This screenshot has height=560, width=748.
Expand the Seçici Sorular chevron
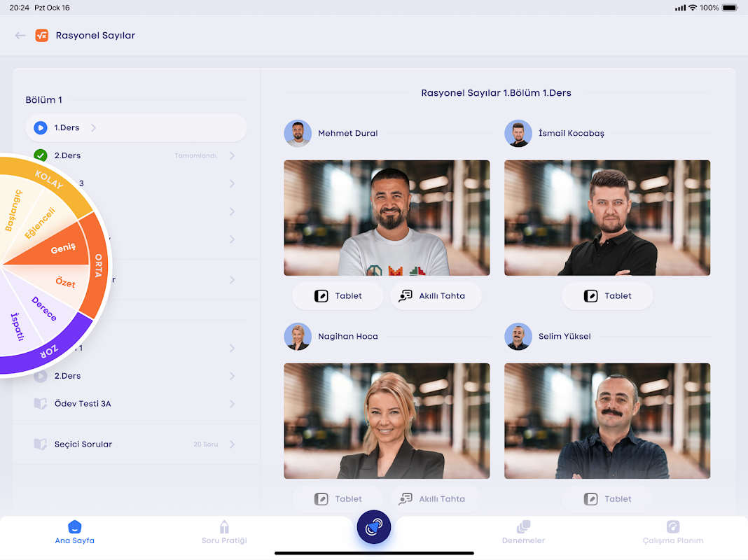tap(232, 444)
